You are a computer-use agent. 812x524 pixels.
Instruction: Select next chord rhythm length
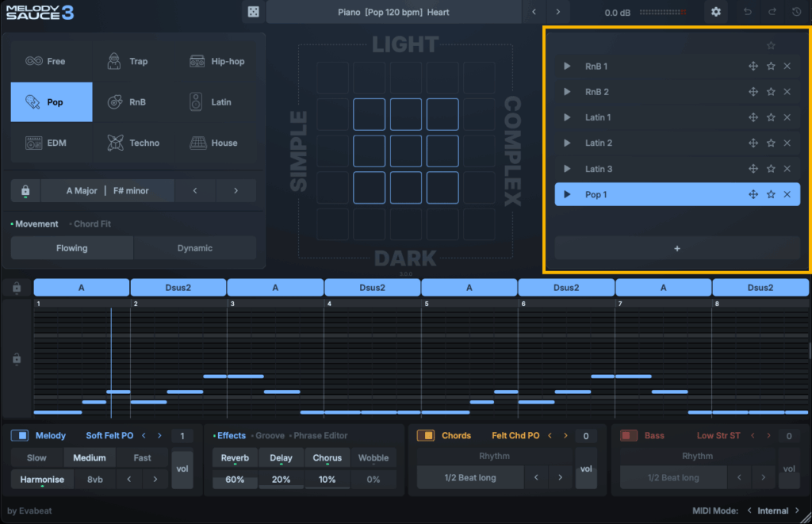(x=560, y=477)
